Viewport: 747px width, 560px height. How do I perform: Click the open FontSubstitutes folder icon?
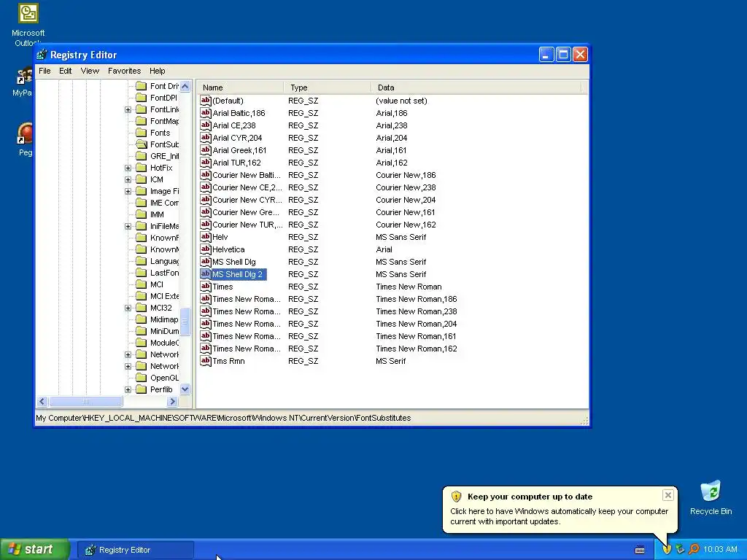(x=141, y=144)
